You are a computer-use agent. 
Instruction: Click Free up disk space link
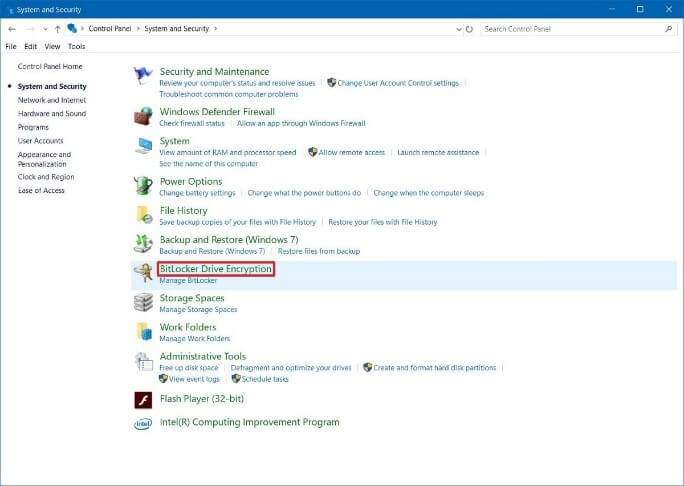point(189,368)
